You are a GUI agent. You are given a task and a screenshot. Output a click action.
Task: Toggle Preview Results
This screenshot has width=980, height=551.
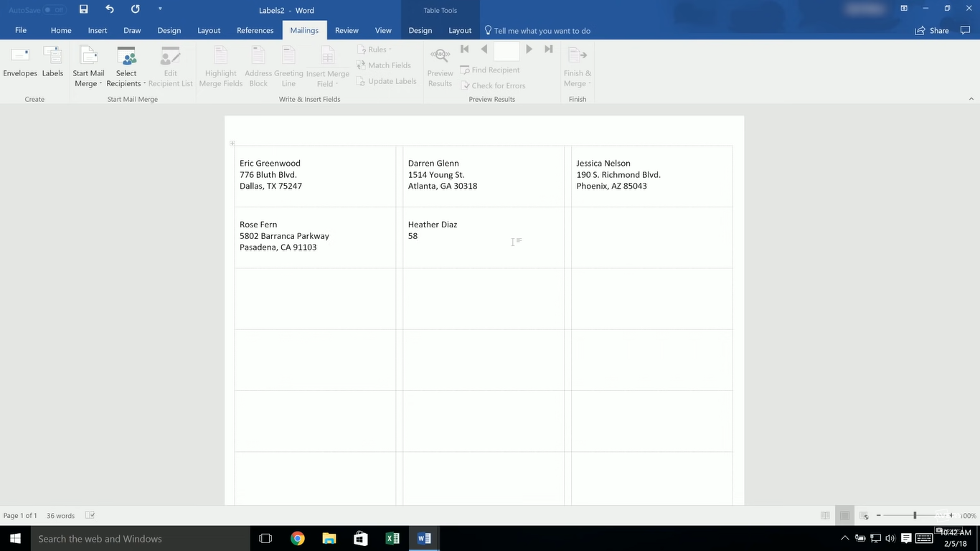439,65
